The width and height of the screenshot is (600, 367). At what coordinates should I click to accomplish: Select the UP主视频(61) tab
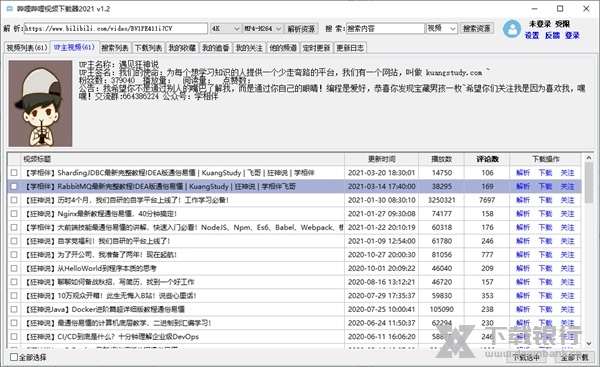[74, 47]
